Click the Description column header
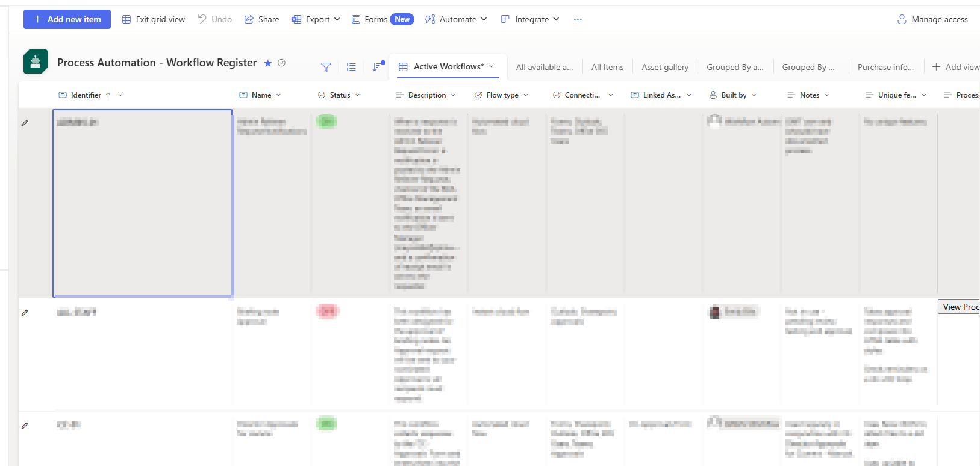The width and height of the screenshot is (980, 466). (x=426, y=95)
